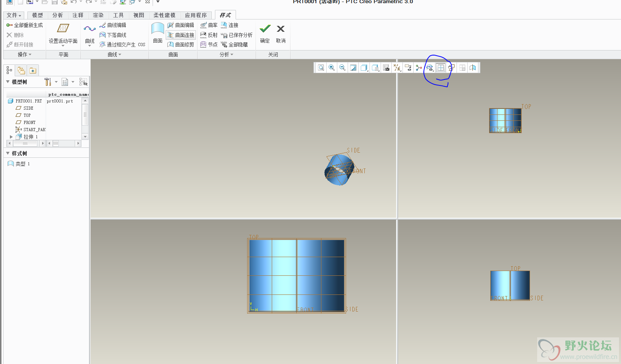Open the View Manager camera icon

click(386, 68)
